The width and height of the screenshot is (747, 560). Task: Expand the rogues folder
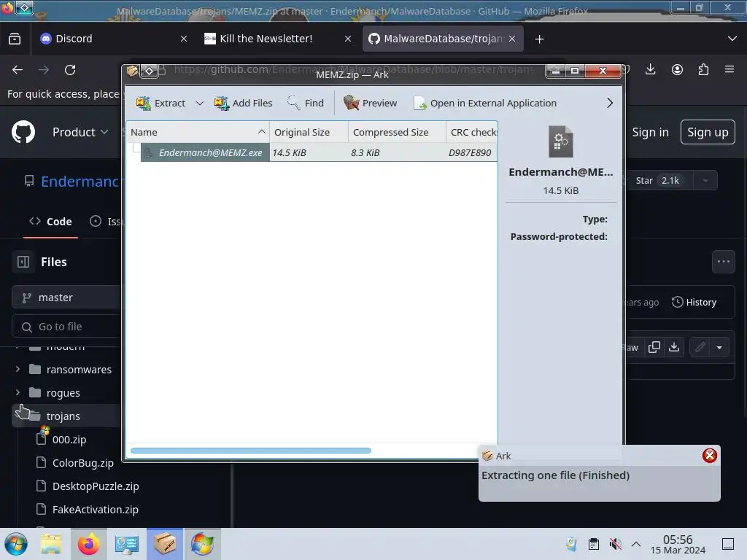click(x=18, y=392)
